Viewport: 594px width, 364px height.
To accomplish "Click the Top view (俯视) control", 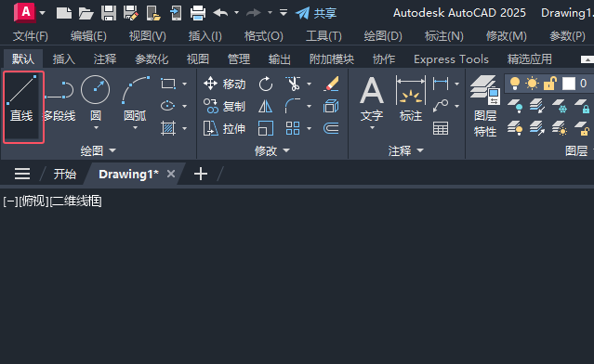I will coord(33,201).
